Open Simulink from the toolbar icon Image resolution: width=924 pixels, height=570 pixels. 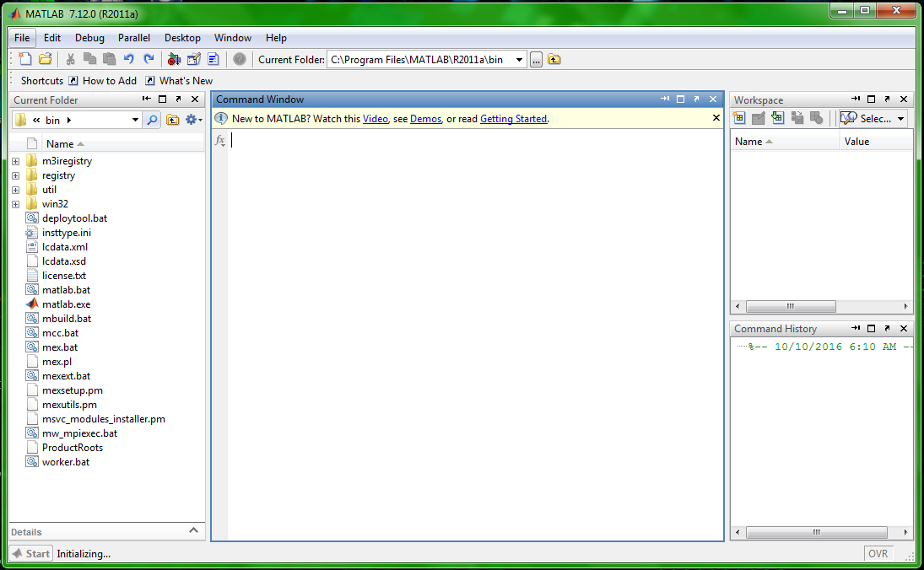click(x=174, y=59)
